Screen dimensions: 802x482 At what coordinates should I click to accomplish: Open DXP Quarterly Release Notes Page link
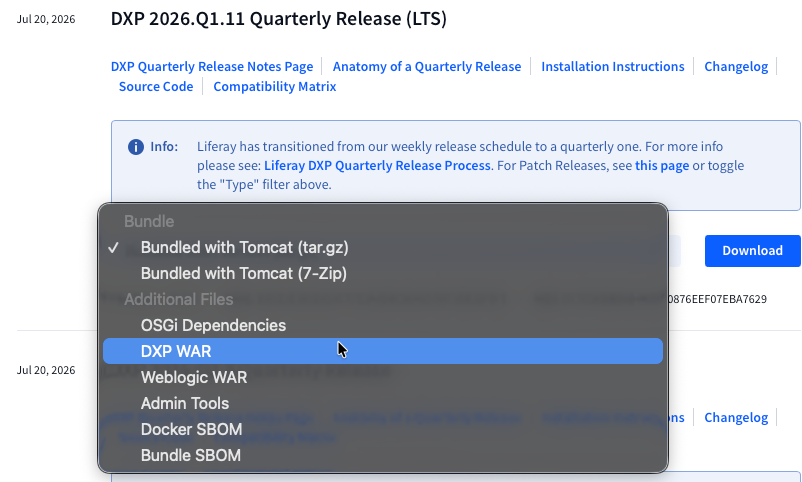tap(212, 67)
